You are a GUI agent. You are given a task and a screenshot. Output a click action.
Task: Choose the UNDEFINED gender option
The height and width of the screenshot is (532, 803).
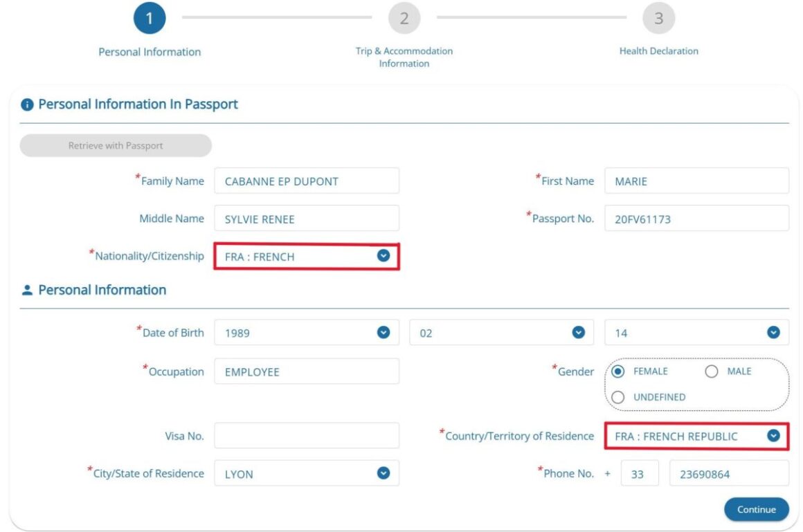[x=617, y=397]
